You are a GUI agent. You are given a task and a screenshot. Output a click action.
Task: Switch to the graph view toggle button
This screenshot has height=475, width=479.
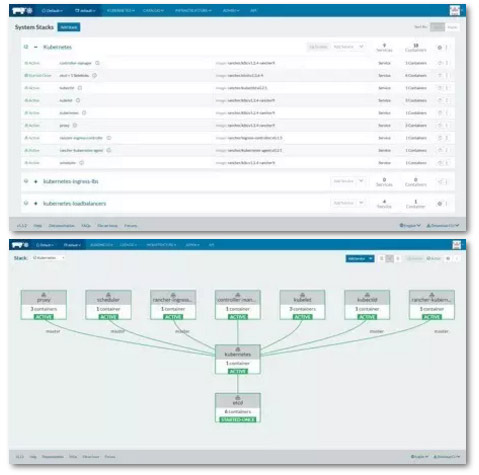389,258
